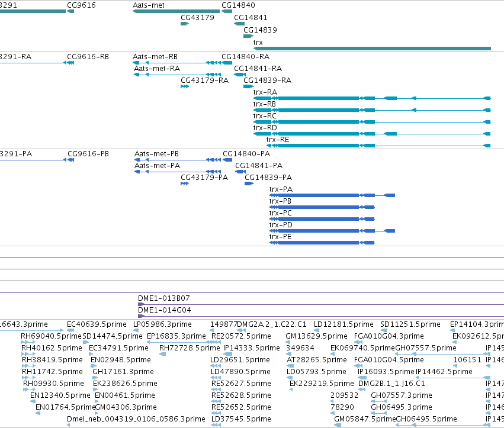Viewport: 504px width, 428px height.
Task: Select the trx-RD transcript label
Action: point(265,128)
